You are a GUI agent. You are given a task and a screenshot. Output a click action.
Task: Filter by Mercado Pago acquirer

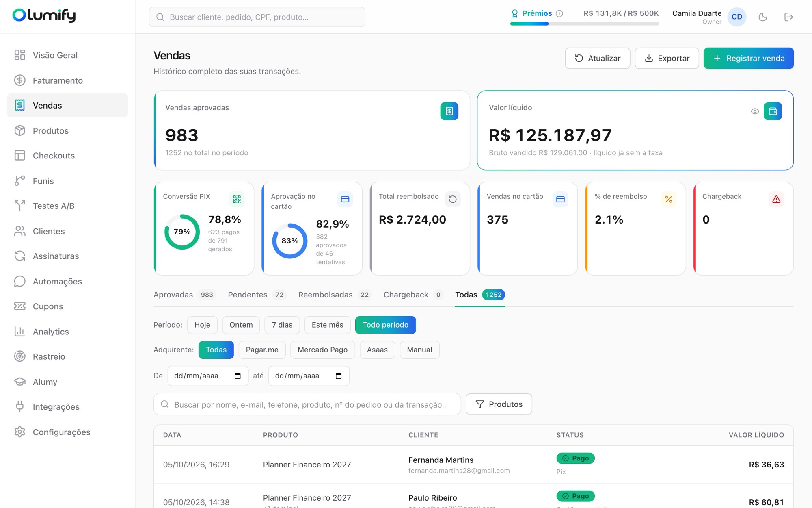coord(323,350)
